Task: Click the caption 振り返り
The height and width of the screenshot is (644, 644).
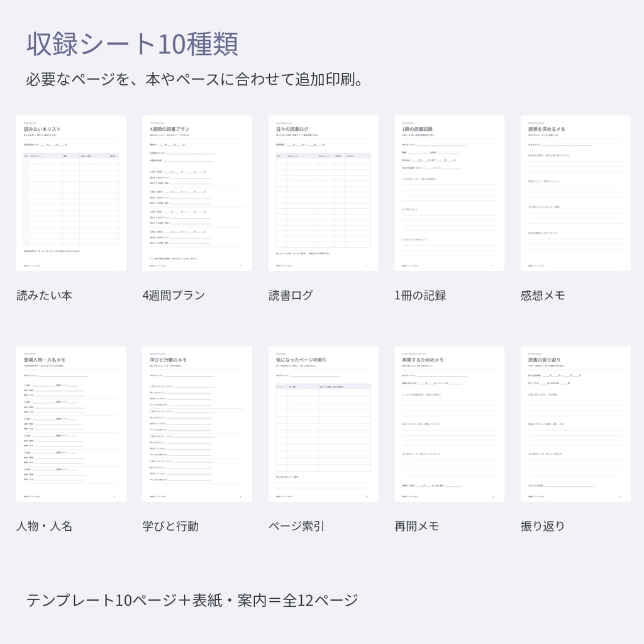Action: click(x=543, y=526)
